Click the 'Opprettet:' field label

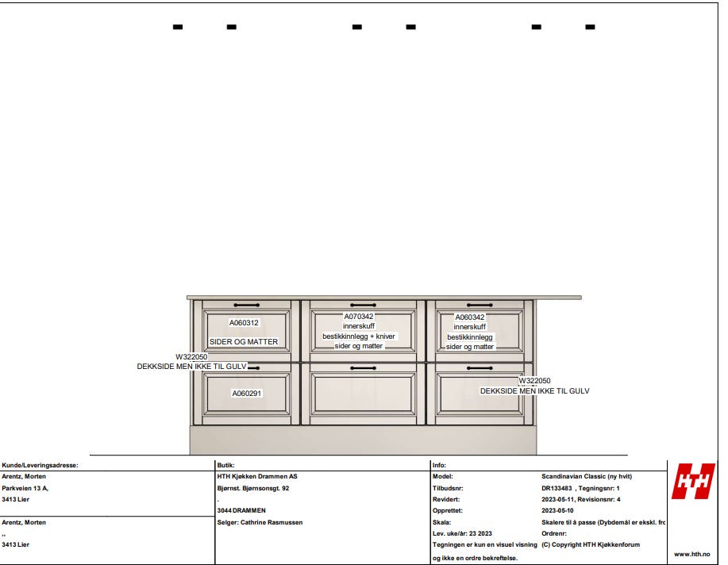pos(448,510)
